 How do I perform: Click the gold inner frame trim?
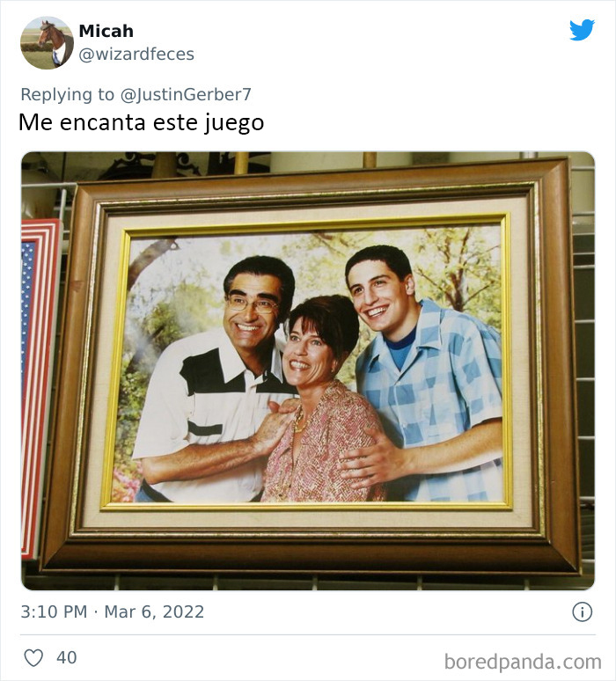pyautogui.click(x=306, y=507)
